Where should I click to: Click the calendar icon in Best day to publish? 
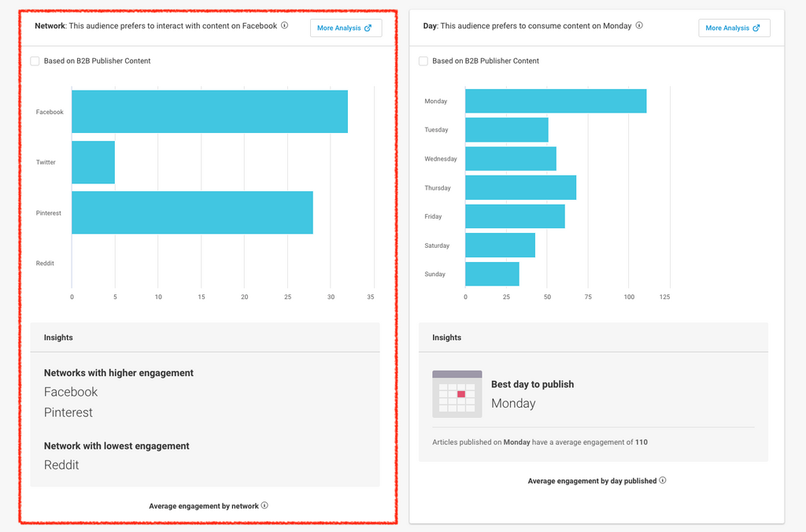(x=457, y=394)
